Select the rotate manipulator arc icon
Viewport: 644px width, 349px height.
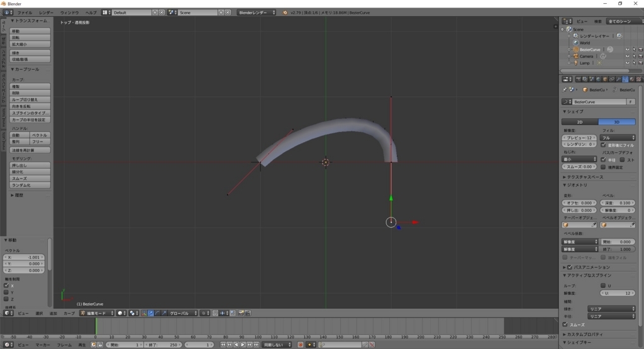pos(157,313)
